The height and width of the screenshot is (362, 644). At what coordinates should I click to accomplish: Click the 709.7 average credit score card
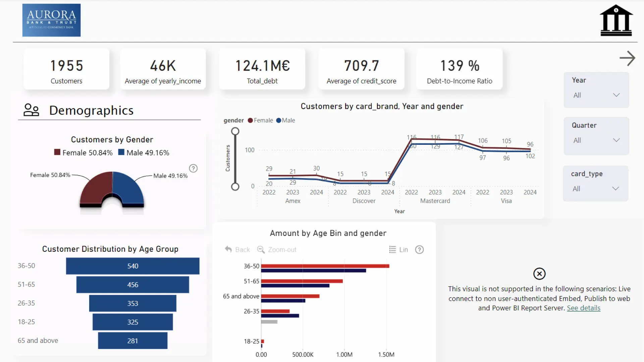[x=362, y=69]
